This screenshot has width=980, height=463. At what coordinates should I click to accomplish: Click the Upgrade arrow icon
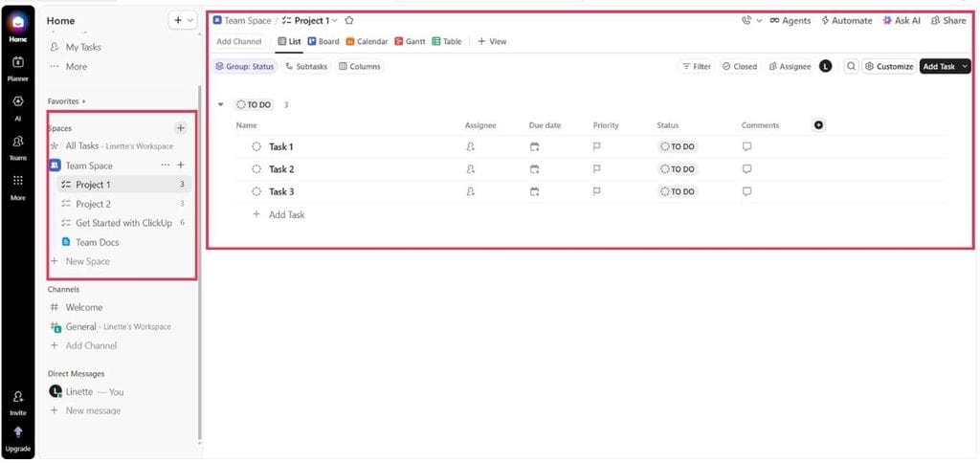coord(18,431)
